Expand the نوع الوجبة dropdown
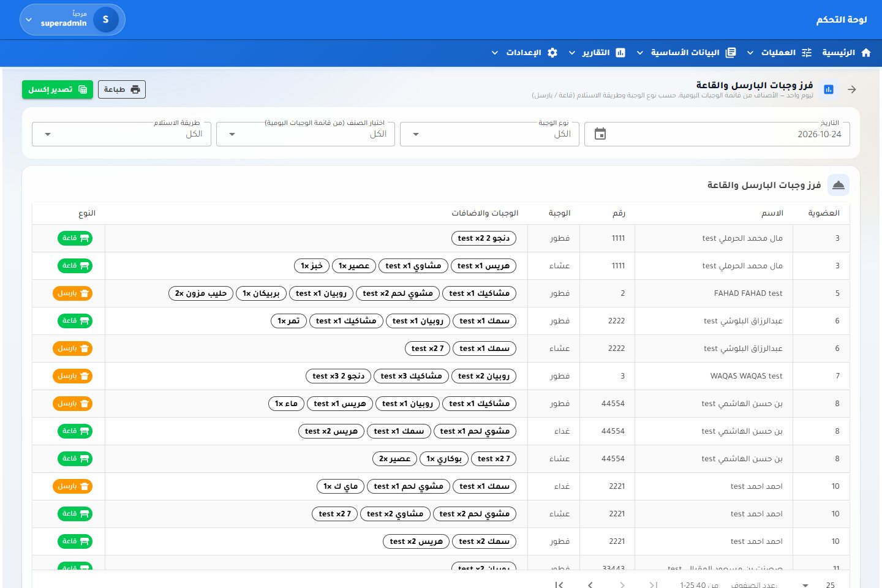This screenshot has width=882, height=588. pos(489,134)
